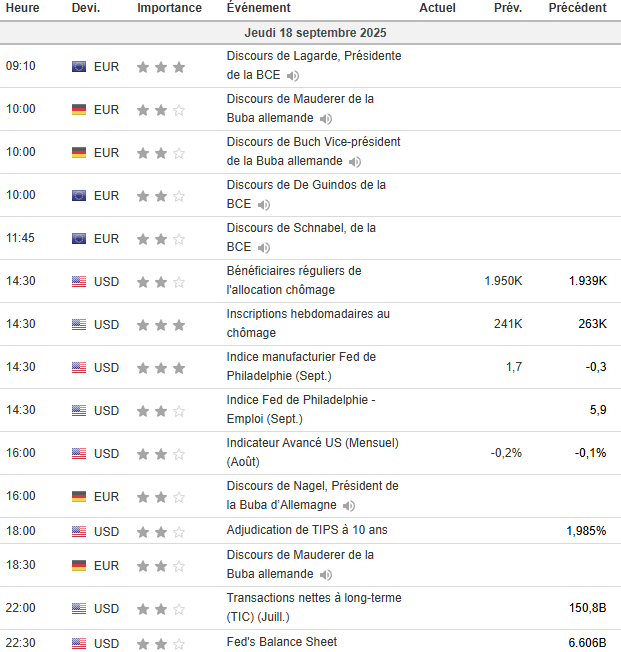Click the Jeudi 18 septembre 2025 date row
621x652 pixels.
pyautogui.click(x=310, y=33)
